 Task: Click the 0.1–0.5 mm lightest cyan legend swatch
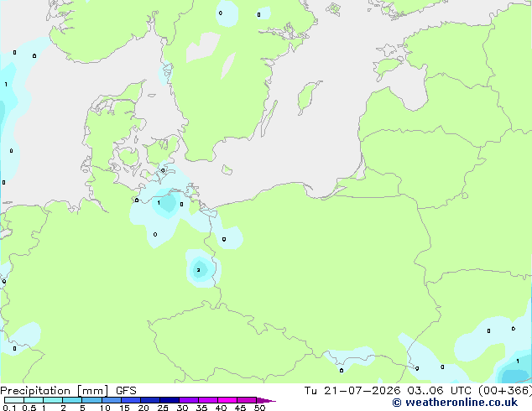click(14, 400)
